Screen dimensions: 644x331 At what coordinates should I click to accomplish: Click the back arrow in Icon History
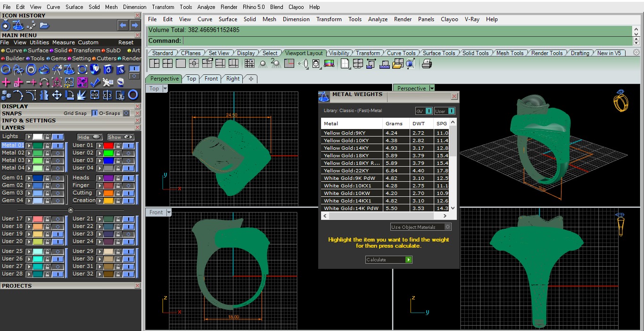click(x=123, y=25)
